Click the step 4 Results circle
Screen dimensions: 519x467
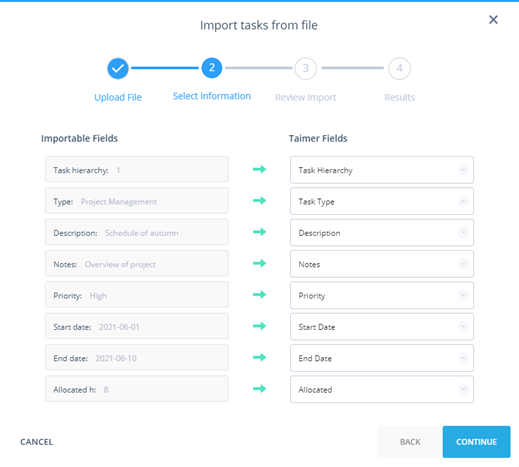click(x=399, y=68)
